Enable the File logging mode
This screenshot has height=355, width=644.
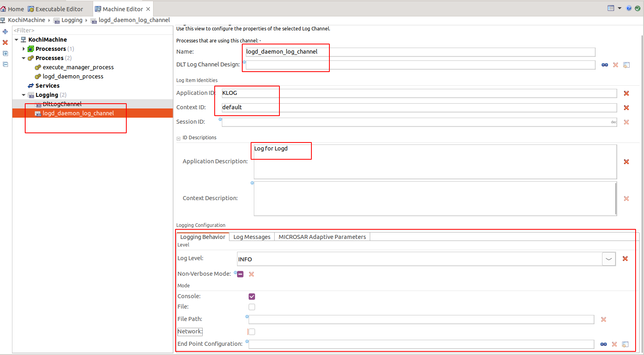tap(252, 307)
